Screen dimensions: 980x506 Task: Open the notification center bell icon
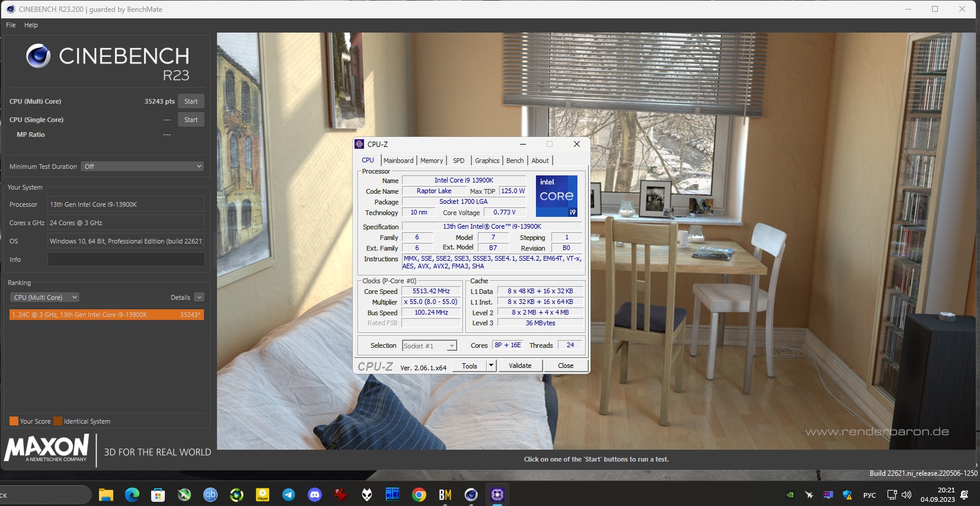[x=965, y=495]
